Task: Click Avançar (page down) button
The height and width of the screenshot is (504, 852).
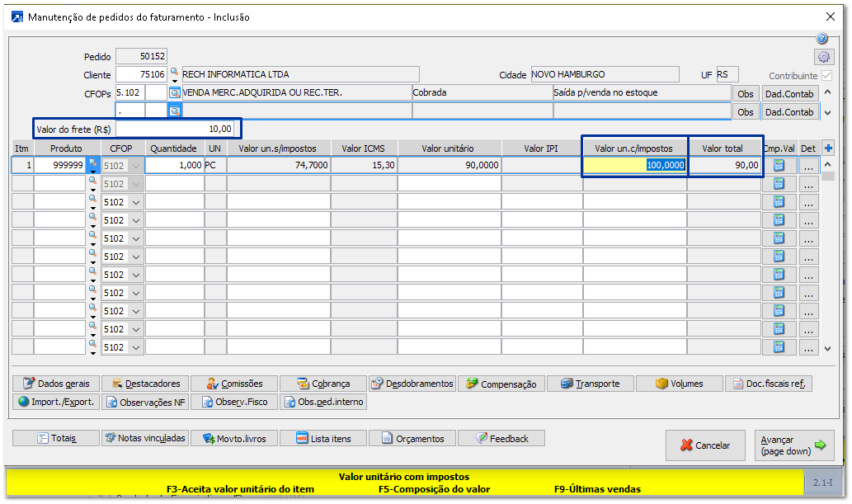Action: 793,445
